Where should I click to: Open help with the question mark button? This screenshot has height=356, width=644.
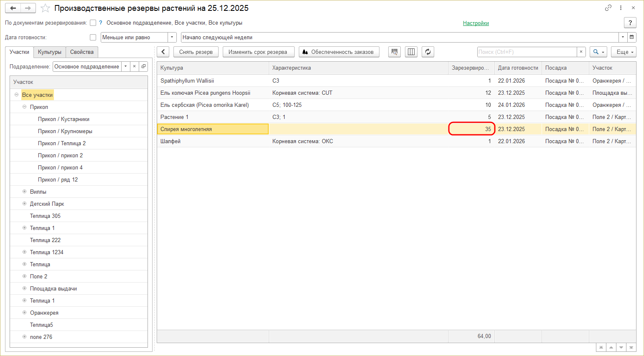pos(630,23)
